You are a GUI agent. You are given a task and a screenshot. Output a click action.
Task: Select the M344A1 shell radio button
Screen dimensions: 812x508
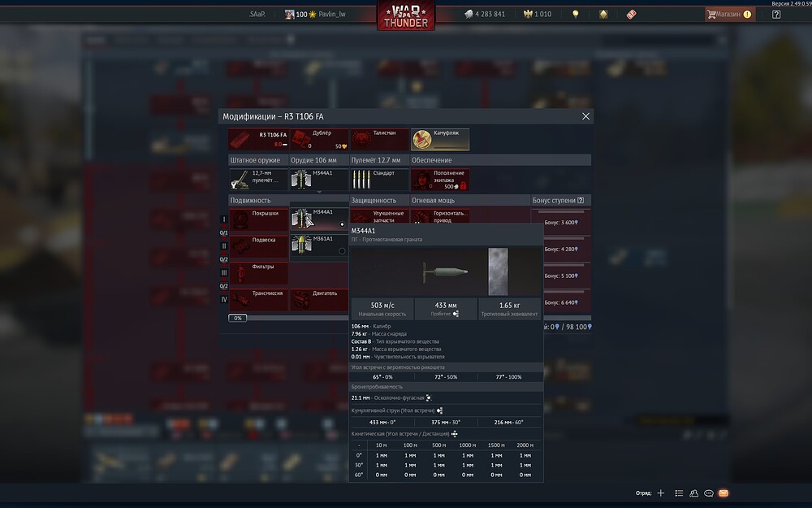pyautogui.click(x=342, y=224)
